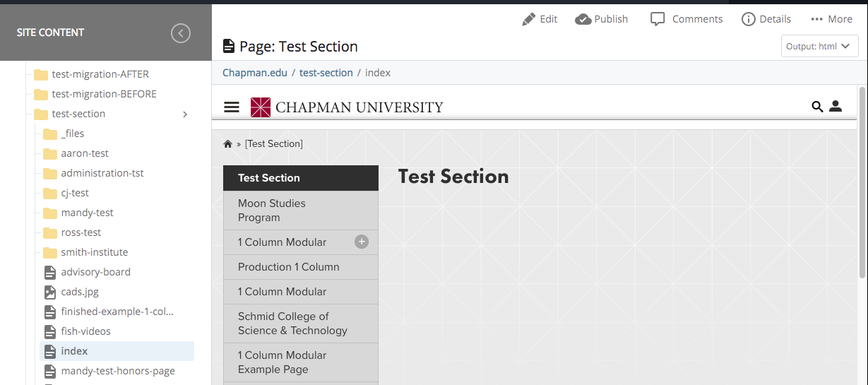
Task: Click the Edit pencil icon
Action: (528, 19)
